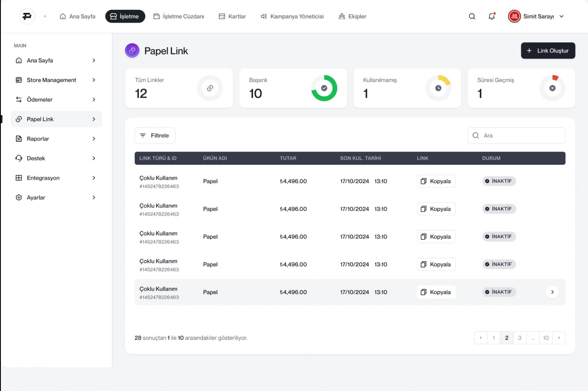
Task: Jump to page 3 in pagination
Action: tap(520, 338)
